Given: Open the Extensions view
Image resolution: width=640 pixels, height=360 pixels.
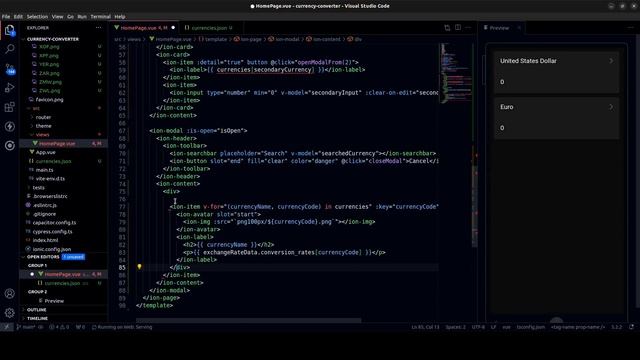Looking at the screenshot, I should 9,107.
